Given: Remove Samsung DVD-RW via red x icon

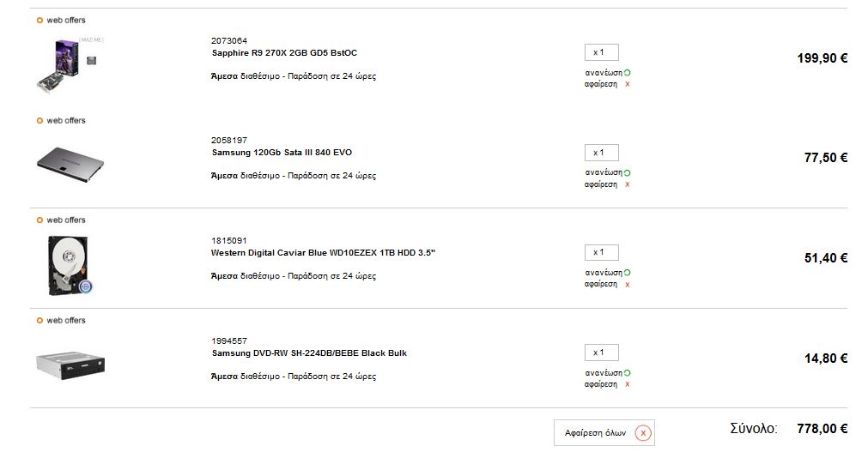Looking at the screenshot, I should [628, 384].
